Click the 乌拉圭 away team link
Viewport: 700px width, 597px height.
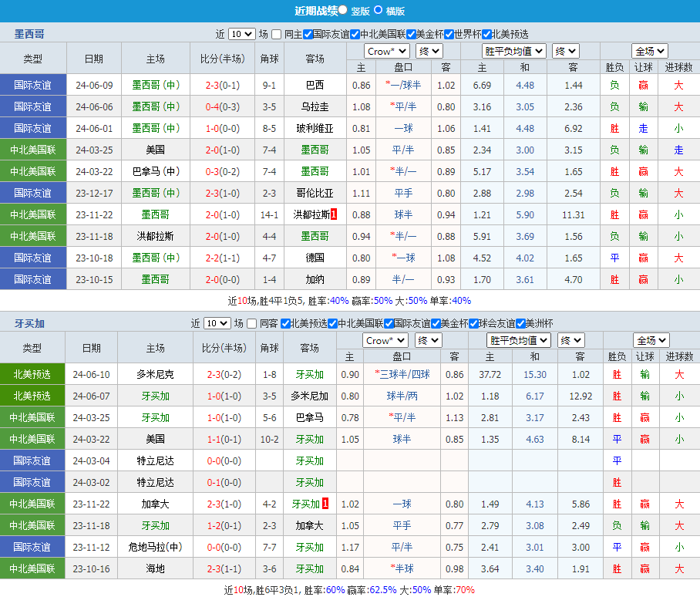pyautogui.click(x=315, y=106)
